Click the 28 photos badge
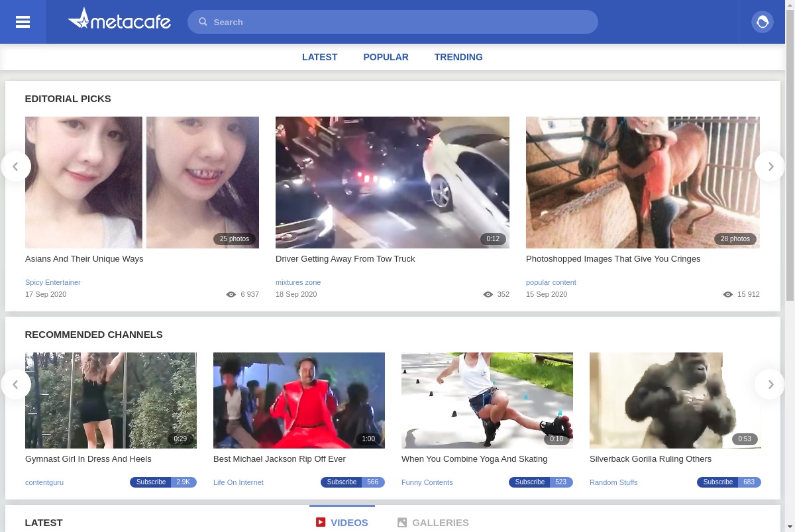Image resolution: width=795 pixels, height=532 pixels. point(735,239)
